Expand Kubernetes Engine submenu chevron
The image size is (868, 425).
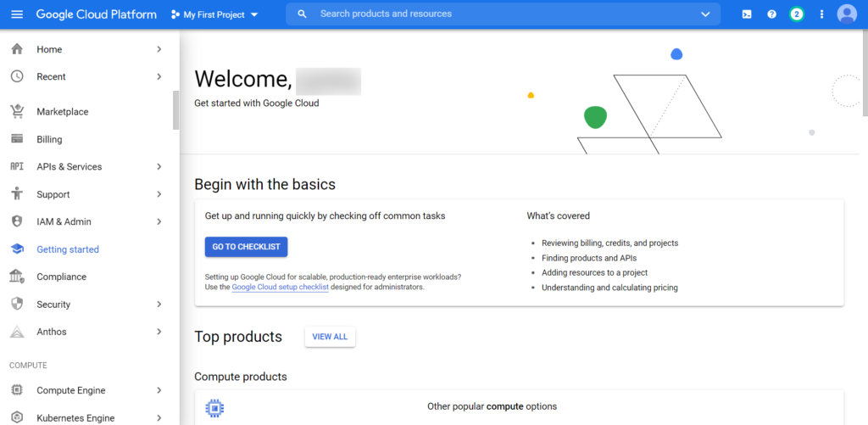coord(159,418)
